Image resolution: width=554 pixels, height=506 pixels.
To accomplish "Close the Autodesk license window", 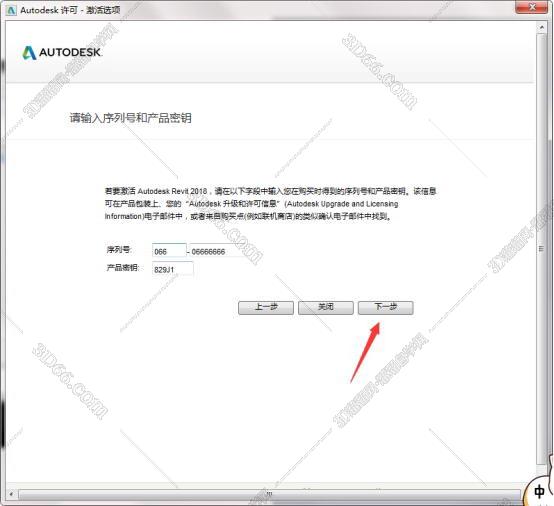I will (x=532, y=7).
